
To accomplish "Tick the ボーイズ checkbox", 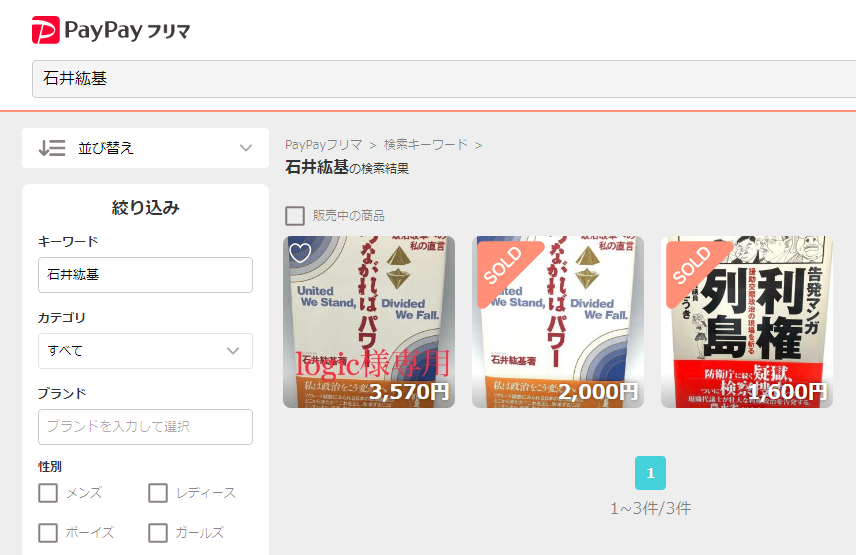I will point(48,533).
